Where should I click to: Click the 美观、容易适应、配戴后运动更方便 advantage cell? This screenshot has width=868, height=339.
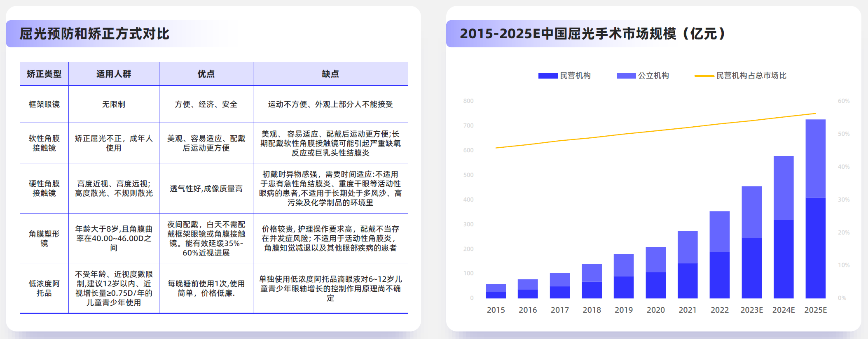pyautogui.click(x=206, y=143)
